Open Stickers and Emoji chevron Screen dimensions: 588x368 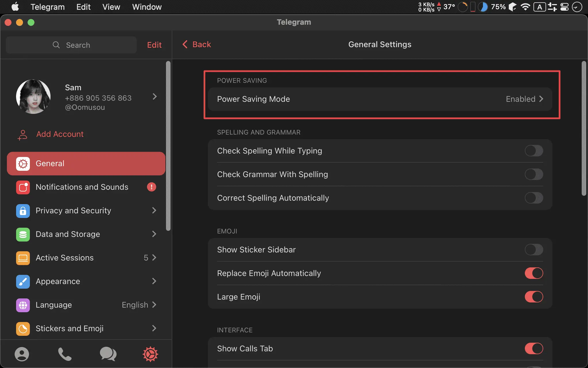[154, 328]
